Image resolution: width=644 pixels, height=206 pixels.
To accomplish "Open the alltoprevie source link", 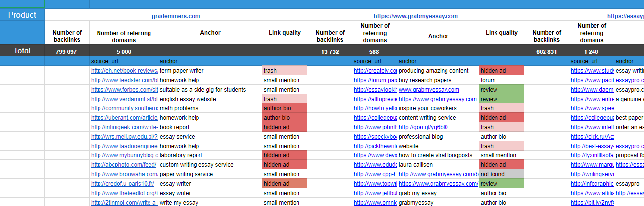I will tap(375, 99).
